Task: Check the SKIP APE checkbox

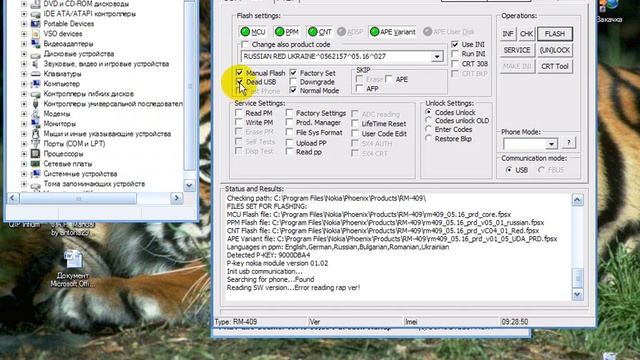Action: [389, 79]
